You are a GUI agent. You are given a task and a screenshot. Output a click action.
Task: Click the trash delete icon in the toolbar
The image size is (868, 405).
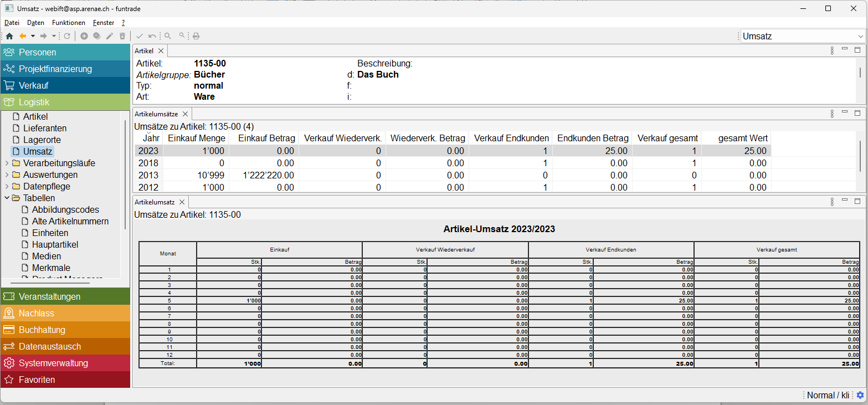(122, 36)
